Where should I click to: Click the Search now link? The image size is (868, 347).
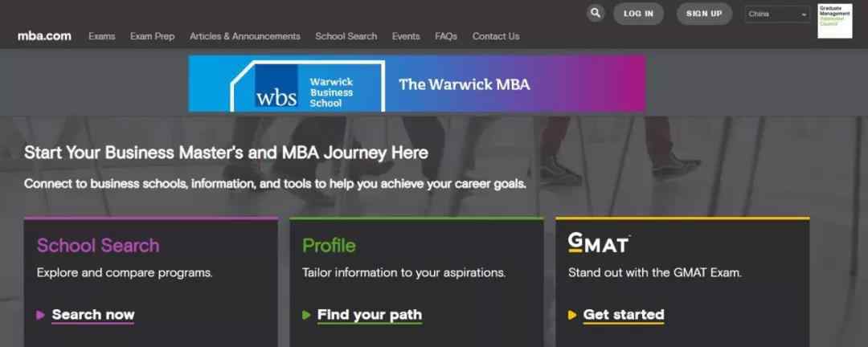click(93, 315)
